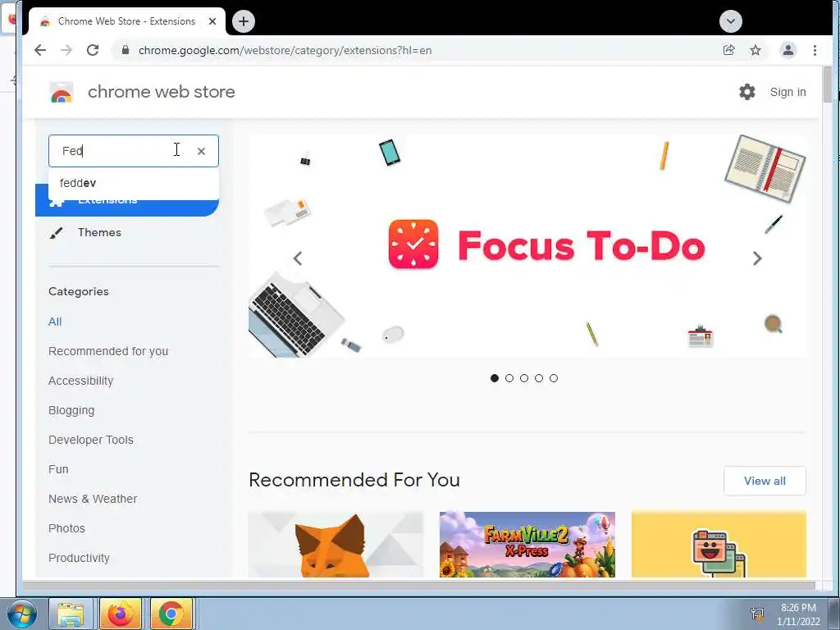This screenshot has width=840, height=630.
Task: Open the MetaMask fox extension card
Action: pyautogui.click(x=336, y=545)
